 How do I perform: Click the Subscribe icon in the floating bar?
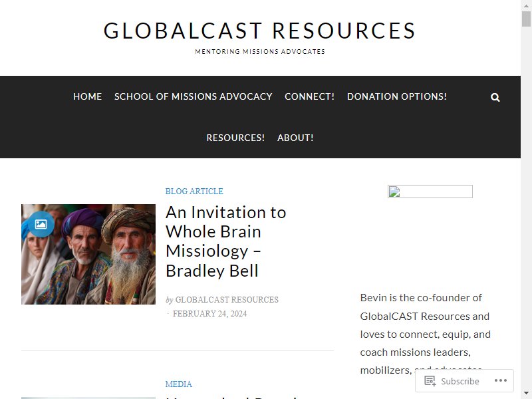(430, 380)
